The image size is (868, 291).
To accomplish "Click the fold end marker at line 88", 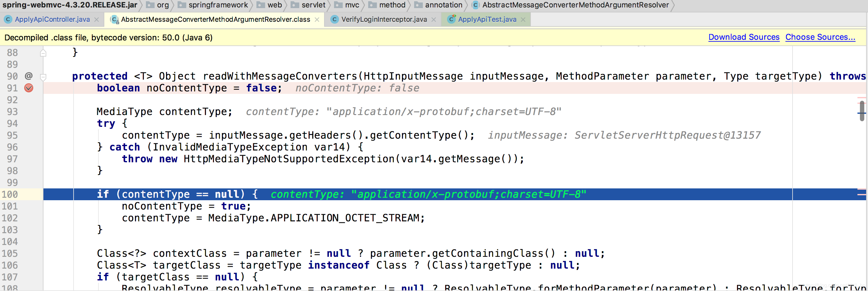I will click(43, 53).
